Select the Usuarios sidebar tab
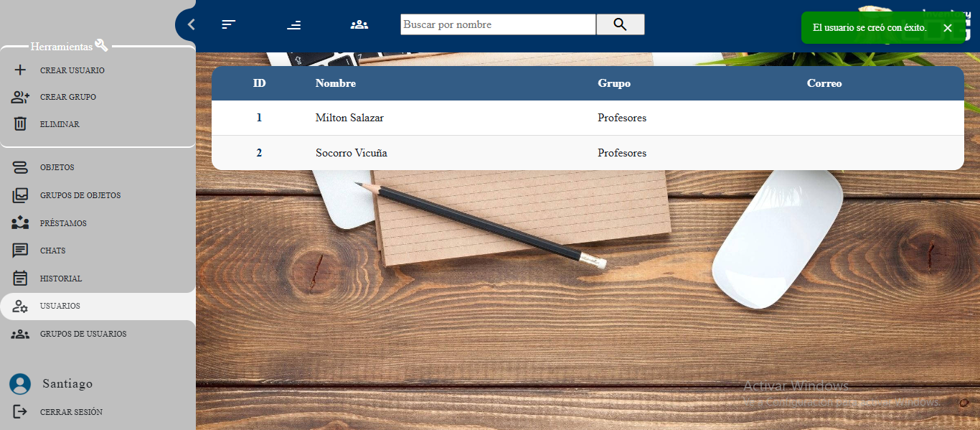980x430 pixels. 60,306
